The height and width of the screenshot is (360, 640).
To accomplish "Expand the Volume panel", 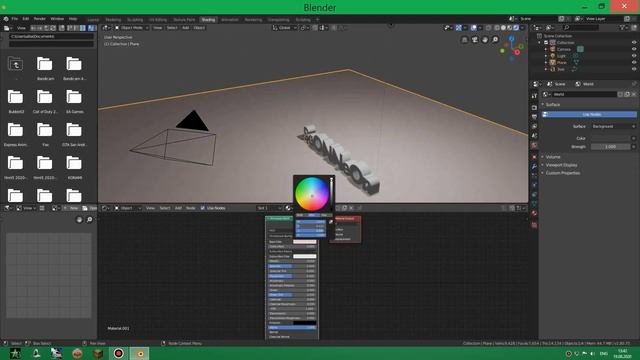I will pyautogui.click(x=553, y=157).
